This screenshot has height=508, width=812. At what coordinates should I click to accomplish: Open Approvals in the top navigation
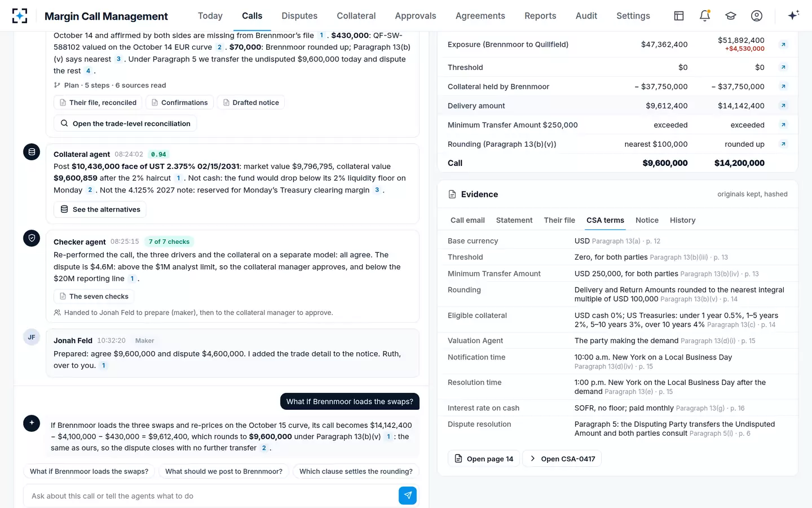[416, 16]
